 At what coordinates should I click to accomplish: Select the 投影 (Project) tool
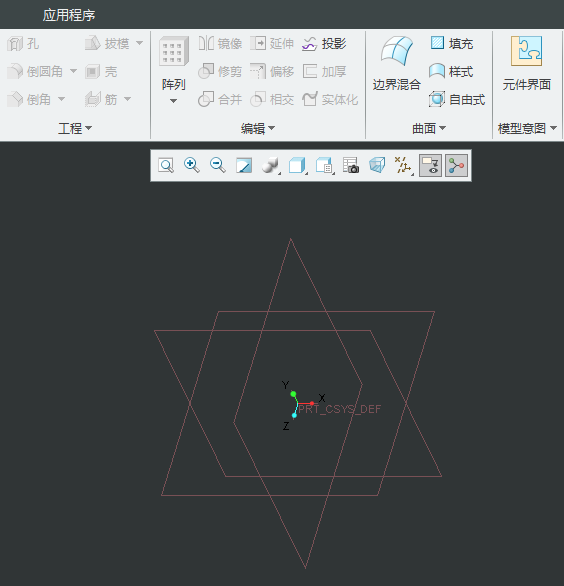324,44
